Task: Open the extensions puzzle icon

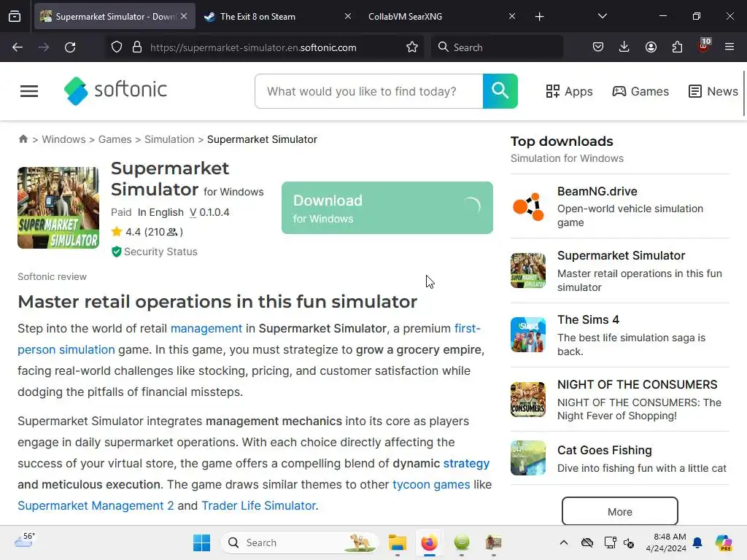Action: (677, 47)
